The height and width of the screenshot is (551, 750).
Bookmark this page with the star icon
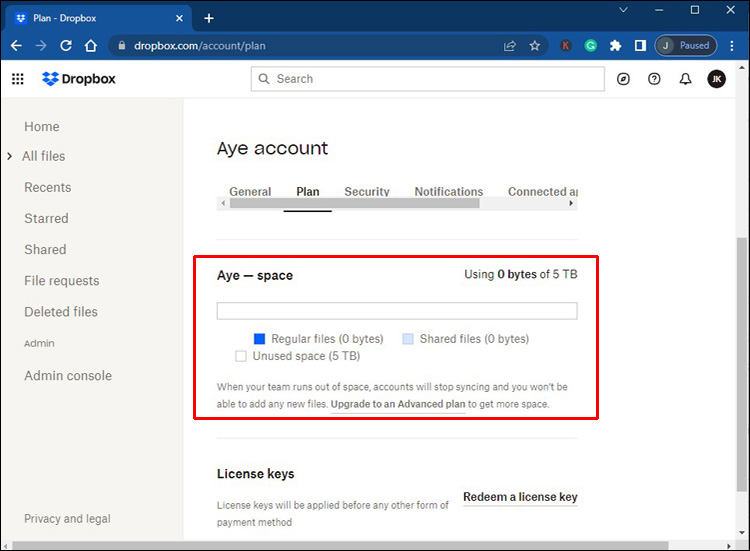point(535,46)
